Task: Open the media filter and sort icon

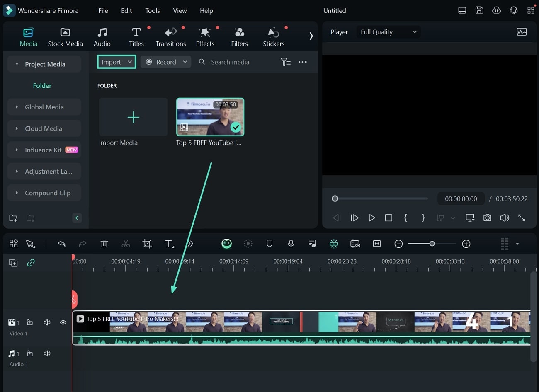Action: [286, 62]
